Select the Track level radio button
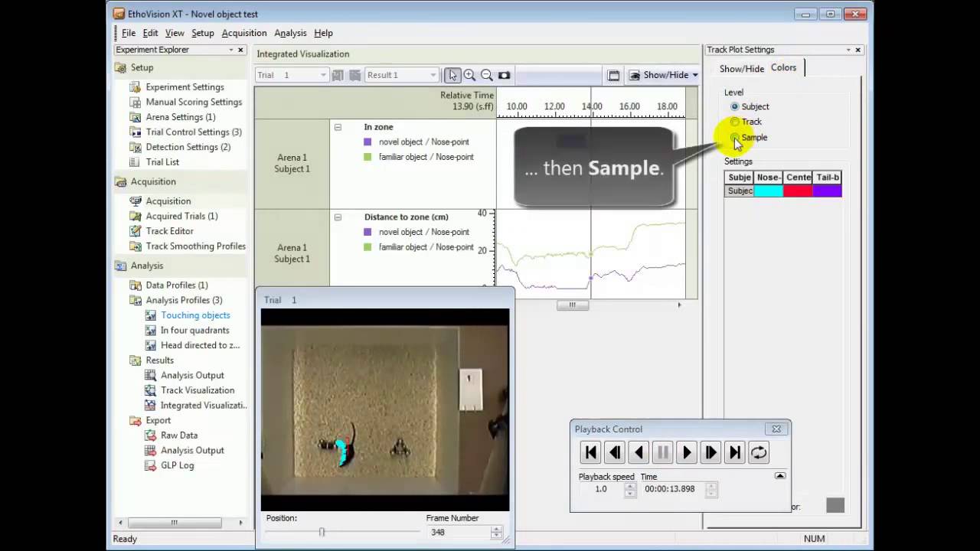Image resolution: width=980 pixels, height=551 pixels. pos(735,122)
